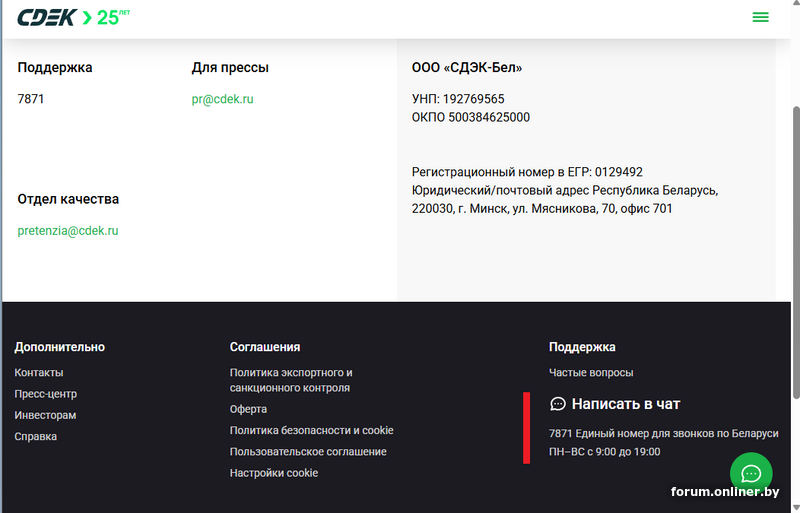Open Политика экспортного и санкционного контроля
Viewport: 800px width, 513px height.
pos(290,380)
